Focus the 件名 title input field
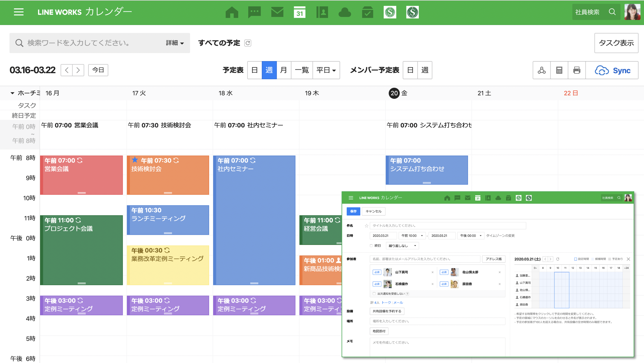 [x=448, y=226]
